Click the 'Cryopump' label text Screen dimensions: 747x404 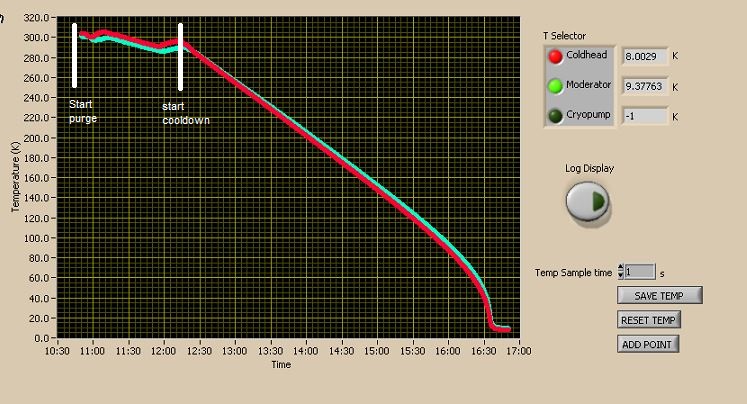tap(588, 115)
